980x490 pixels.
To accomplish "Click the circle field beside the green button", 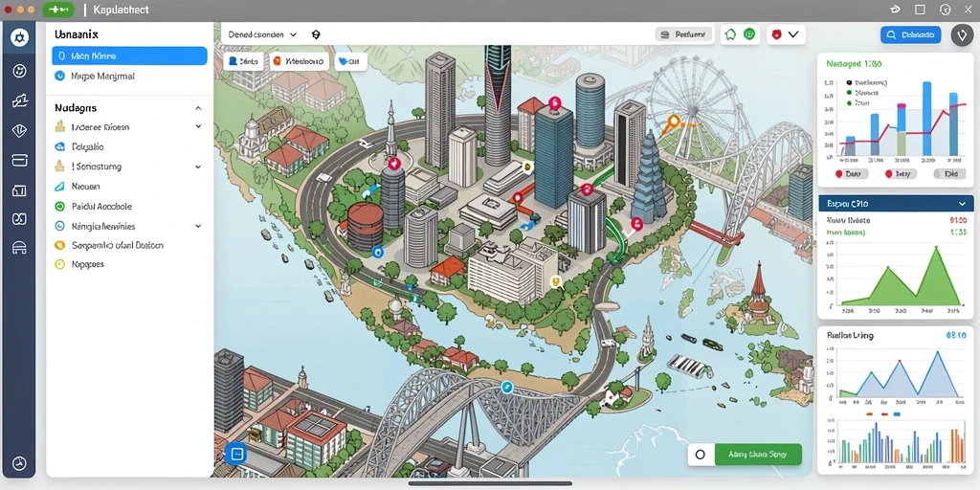I will click(701, 455).
